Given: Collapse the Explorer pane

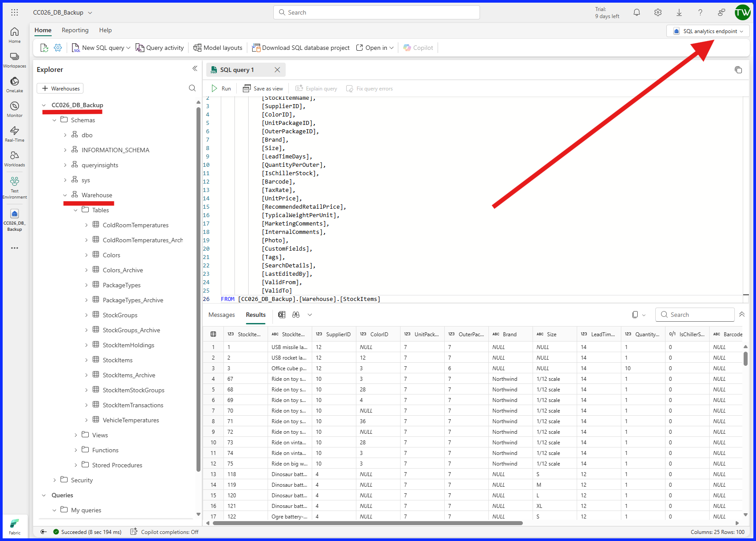Looking at the screenshot, I should pyautogui.click(x=195, y=68).
